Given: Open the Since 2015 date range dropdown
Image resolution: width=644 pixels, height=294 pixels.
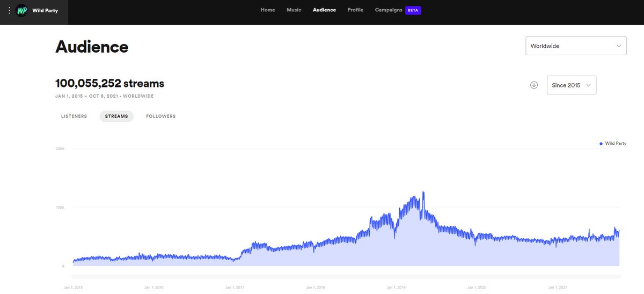Looking at the screenshot, I should coord(572,85).
